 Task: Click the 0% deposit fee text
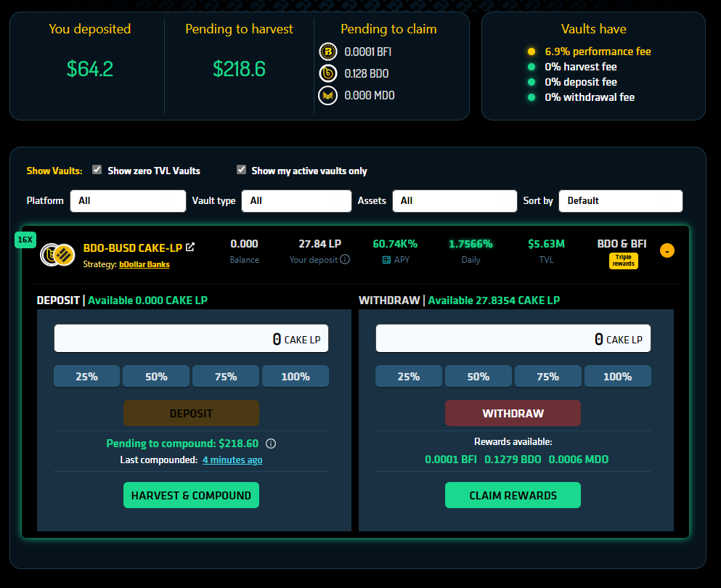[581, 82]
